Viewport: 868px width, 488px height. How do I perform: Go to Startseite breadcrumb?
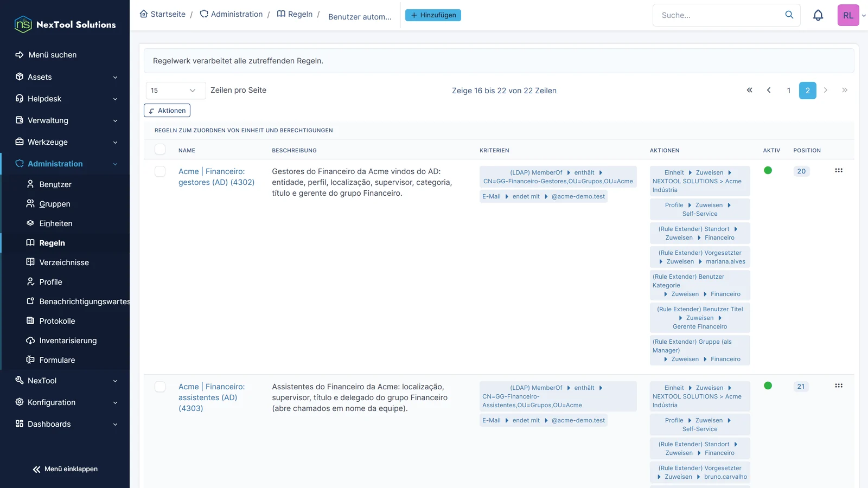pos(162,14)
